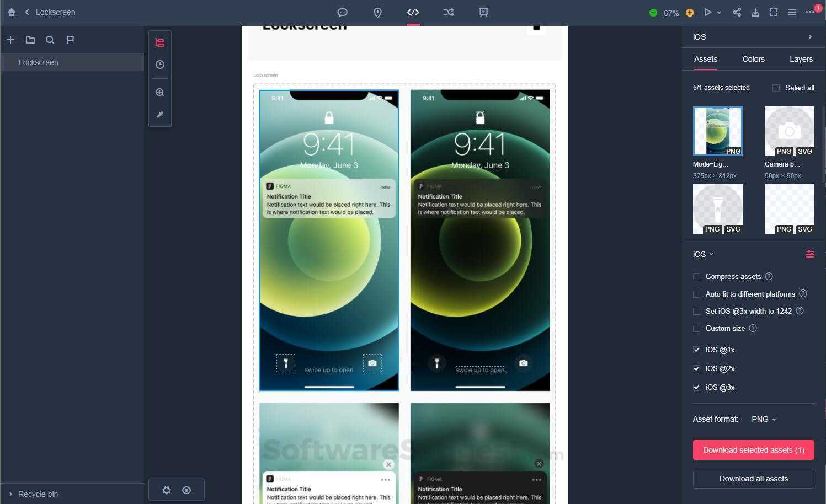This screenshot has width=826, height=504.
Task: Click Download all assets button
Action: pyautogui.click(x=753, y=479)
